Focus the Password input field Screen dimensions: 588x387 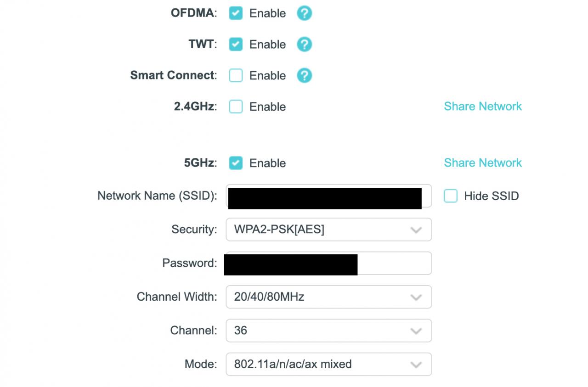(x=394, y=264)
